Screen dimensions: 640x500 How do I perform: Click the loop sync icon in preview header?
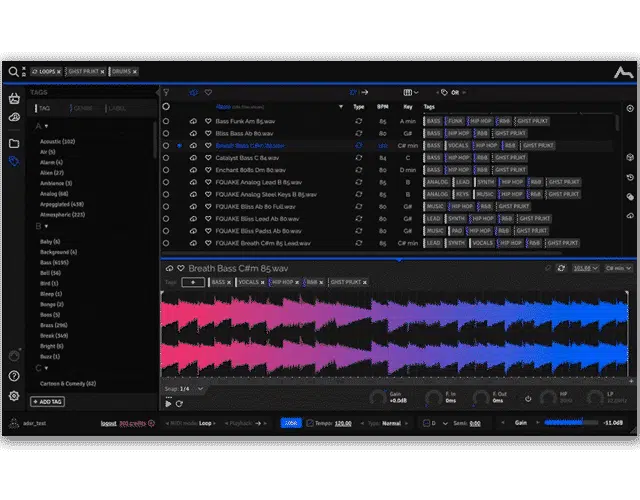pos(561,268)
